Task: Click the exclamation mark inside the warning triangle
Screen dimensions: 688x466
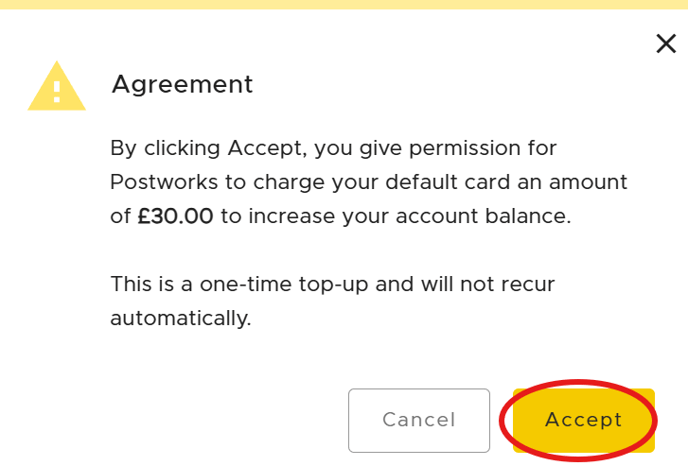Action: [57, 92]
